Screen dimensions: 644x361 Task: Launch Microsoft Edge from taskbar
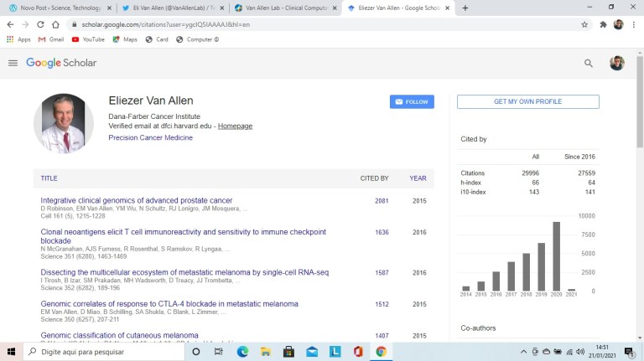[x=242, y=352]
